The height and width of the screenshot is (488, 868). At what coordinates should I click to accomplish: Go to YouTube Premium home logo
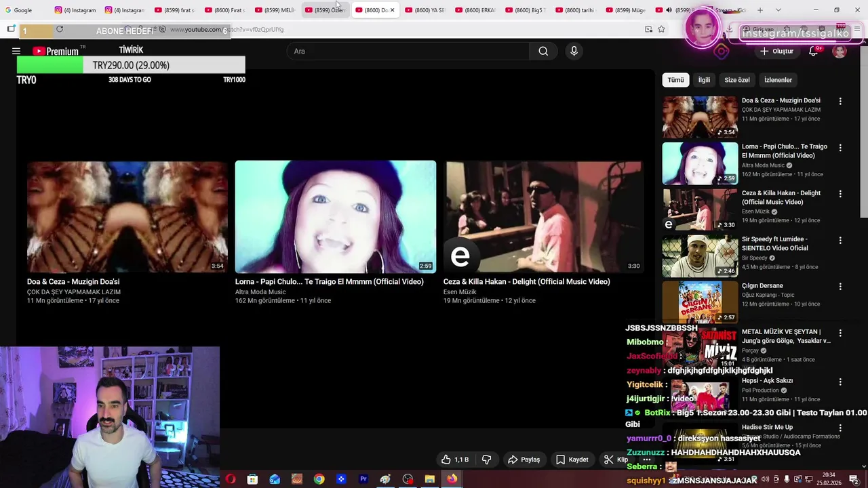tap(56, 51)
